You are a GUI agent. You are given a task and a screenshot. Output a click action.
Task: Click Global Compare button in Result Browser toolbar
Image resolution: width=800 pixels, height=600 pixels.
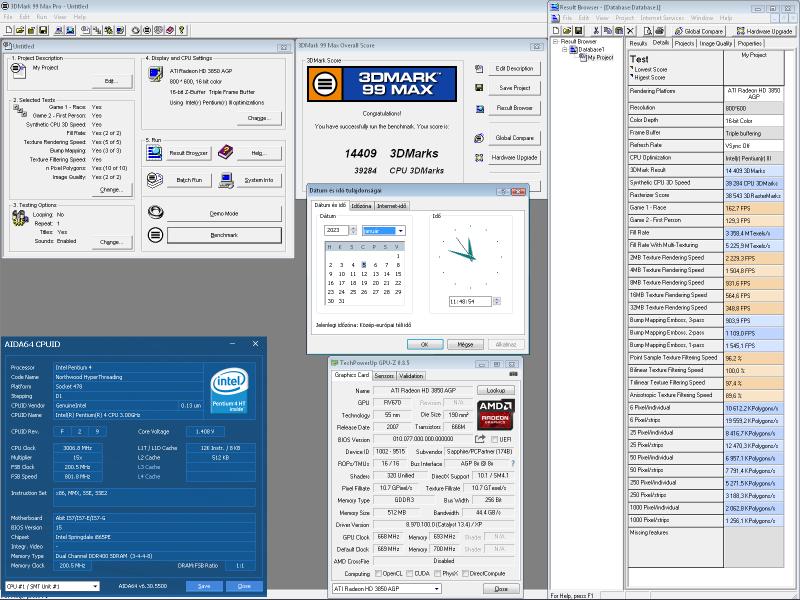click(x=700, y=31)
